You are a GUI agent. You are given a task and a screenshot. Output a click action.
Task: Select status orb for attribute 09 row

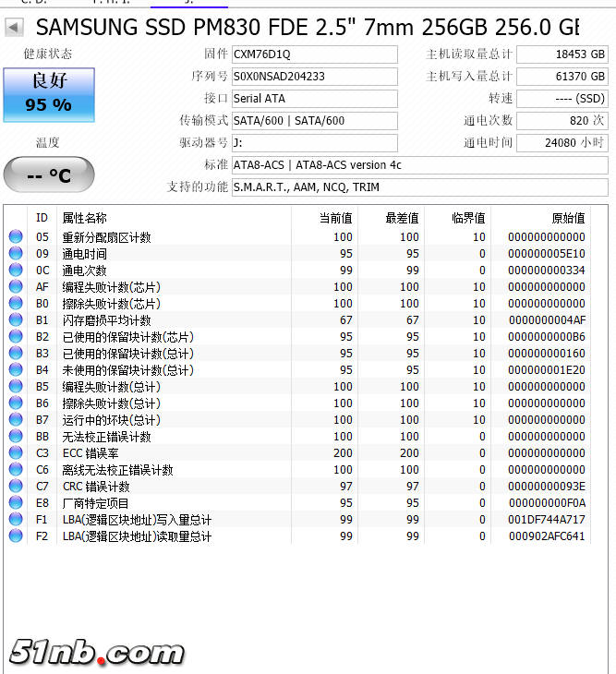coord(16,253)
